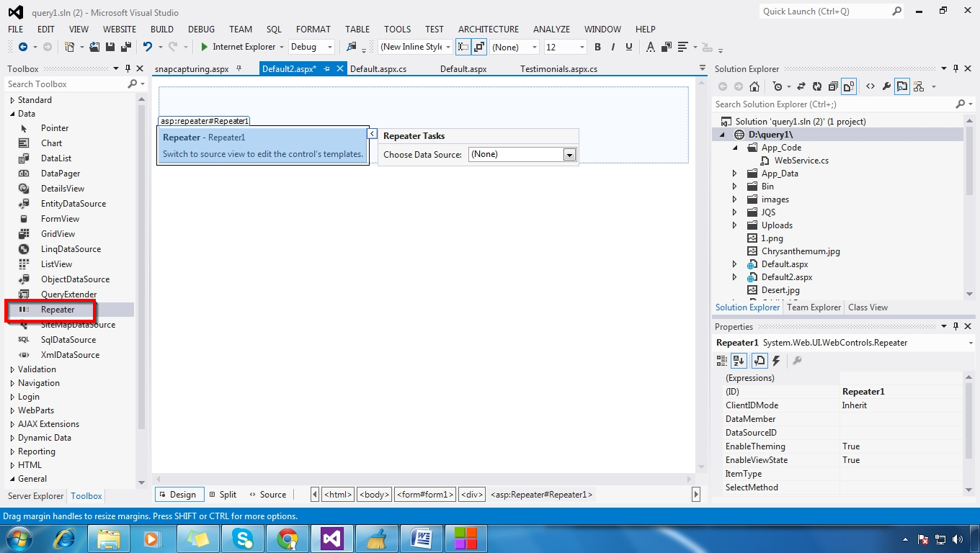
Task: Toggle Underline formatting in the toolbar
Action: coord(629,47)
